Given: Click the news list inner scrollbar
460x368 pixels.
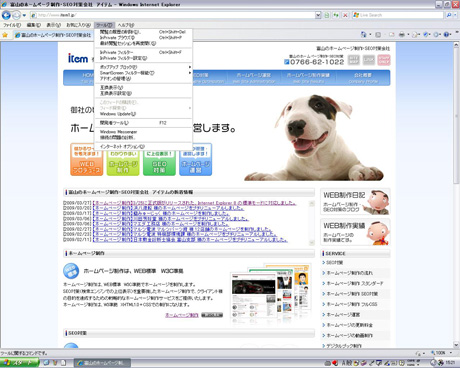Looking at the screenshot, I should 312,222.
